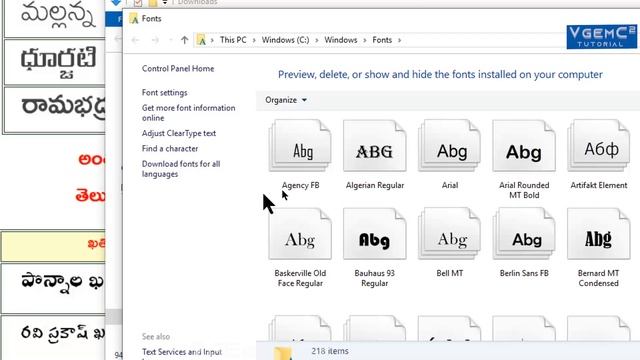
Task: Open the Agency FB font icon
Action: coord(300,146)
